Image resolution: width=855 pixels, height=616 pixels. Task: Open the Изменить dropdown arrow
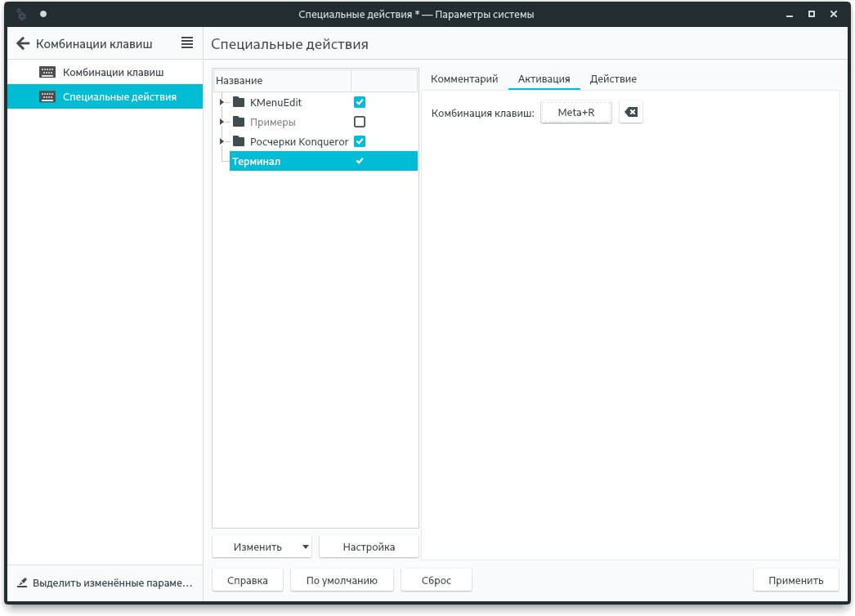(x=306, y=547)
